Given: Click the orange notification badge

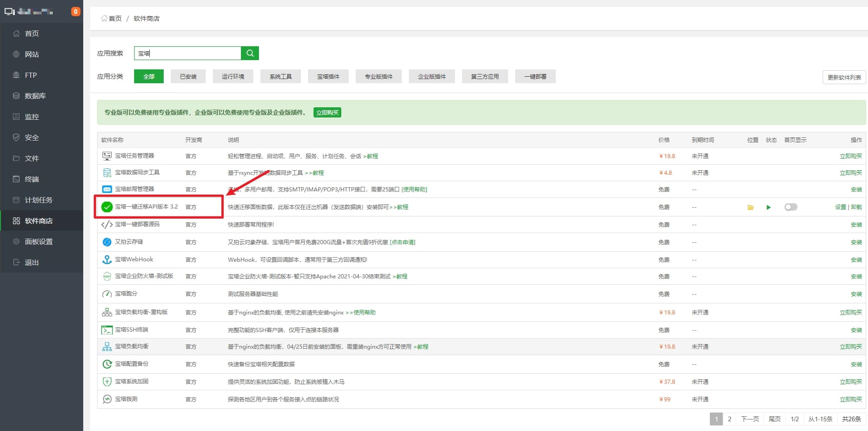Looking at the screenshot, I should (75, 12).
